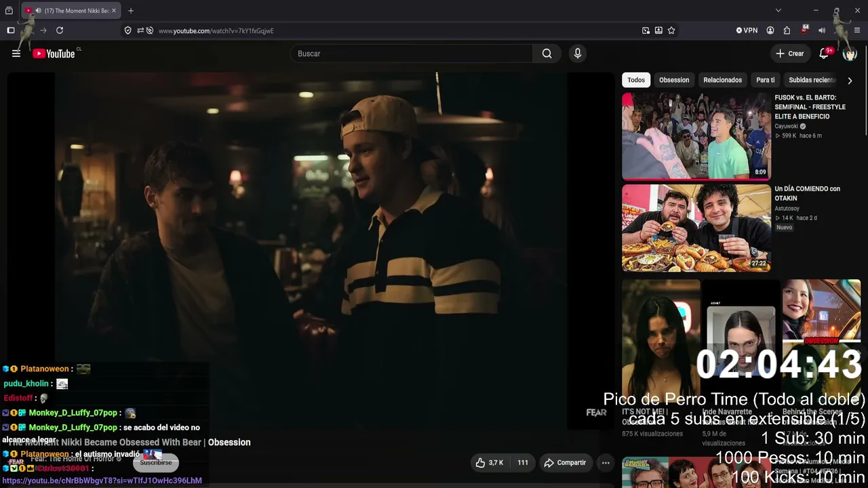Click in the Buscar search field
868x488 pixels.
pos(412,54)
